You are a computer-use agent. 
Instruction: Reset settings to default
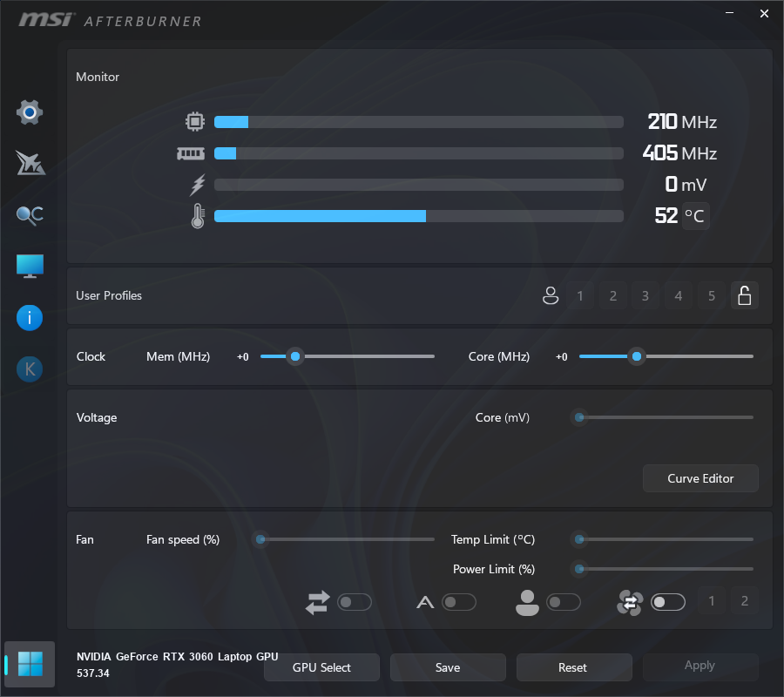(574, 667)
